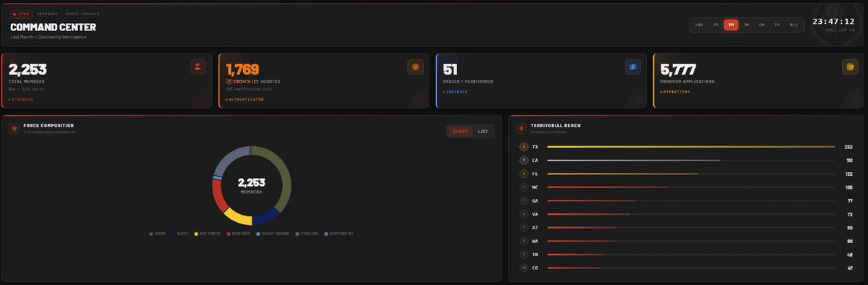The width and height of the screenshot is (868, 285).
Task: Click the AZ state label
Action: click(x=535, y=227)
